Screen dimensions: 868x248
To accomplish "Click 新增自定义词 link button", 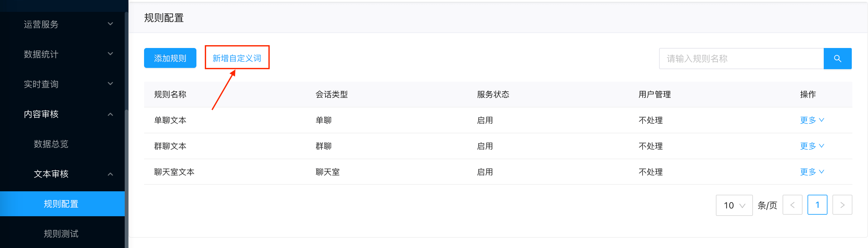I will click(x=237, y=58).
